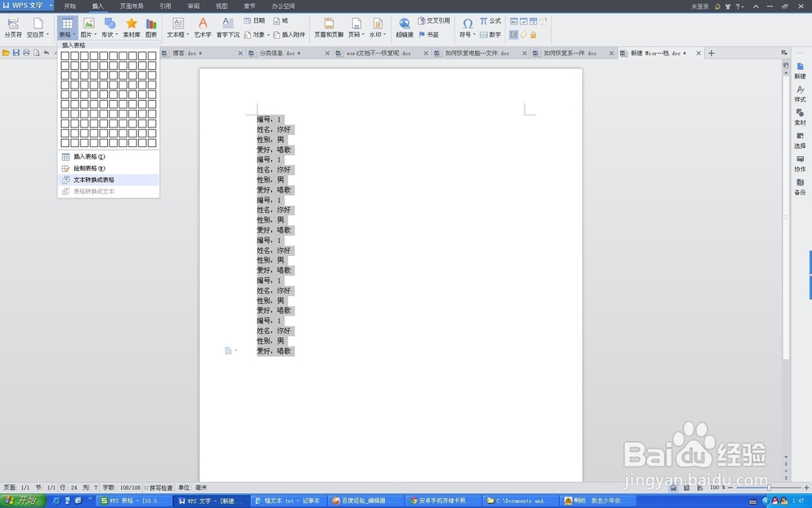812x508 pixels.
Task: Open the help question mark dropdown
Action: [740, 7]
